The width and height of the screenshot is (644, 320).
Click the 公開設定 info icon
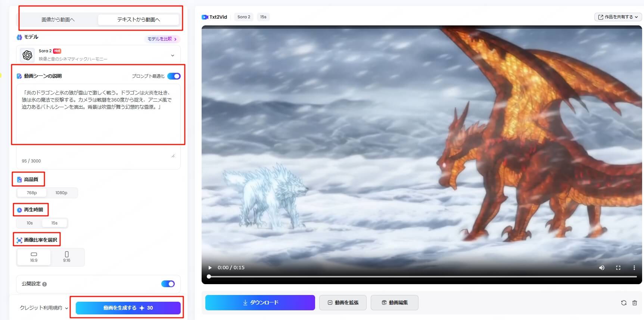tap(44, 284)
